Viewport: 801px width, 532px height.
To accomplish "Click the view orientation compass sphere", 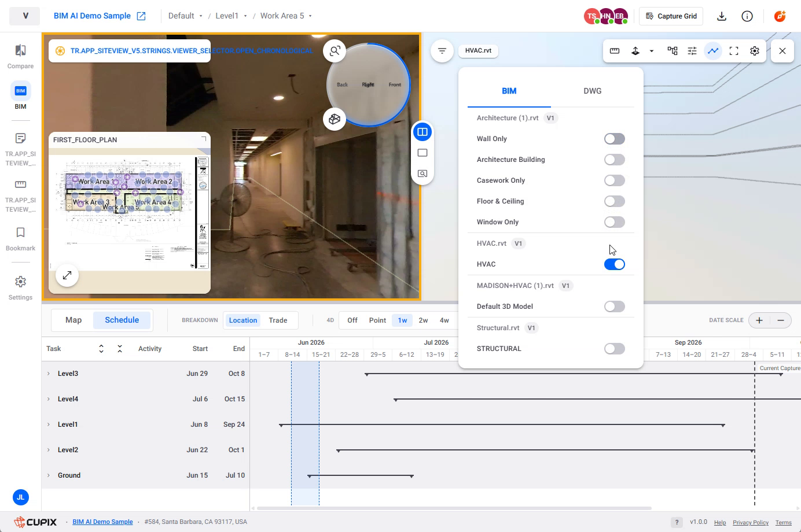I will [368, 84].
